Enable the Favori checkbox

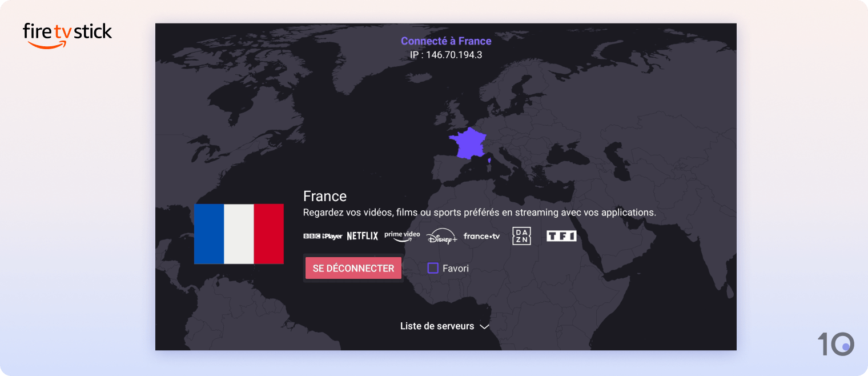point(432,268)
